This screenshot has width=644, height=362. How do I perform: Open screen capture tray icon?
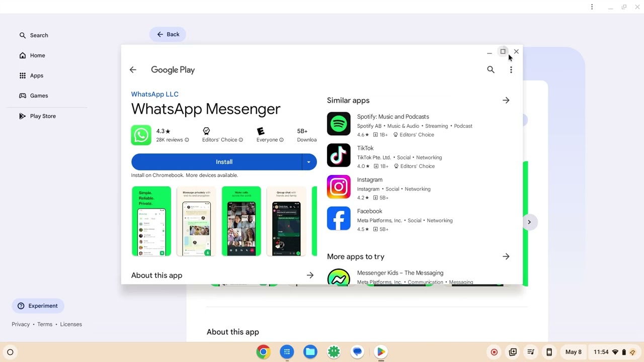pyautogui.click(x=513, y=352)
